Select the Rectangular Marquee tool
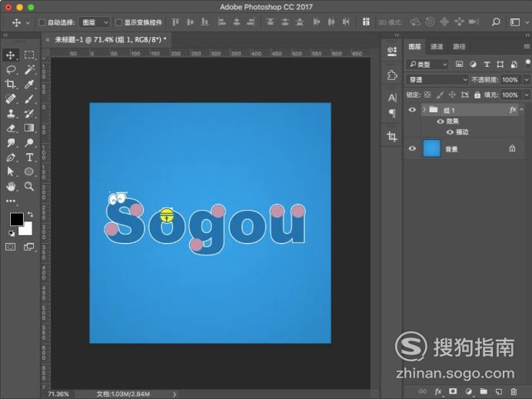 (29, 55)
